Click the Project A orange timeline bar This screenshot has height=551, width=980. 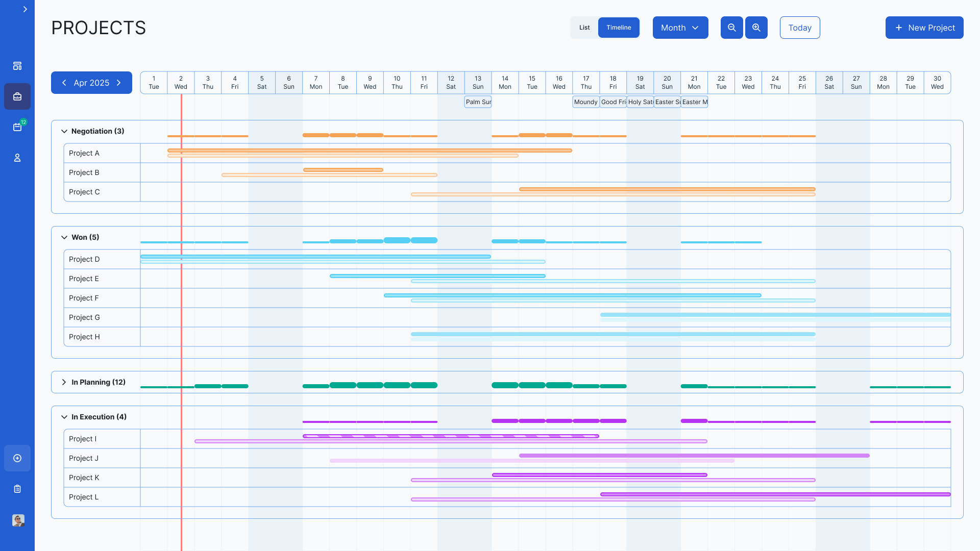click(369, 151)
